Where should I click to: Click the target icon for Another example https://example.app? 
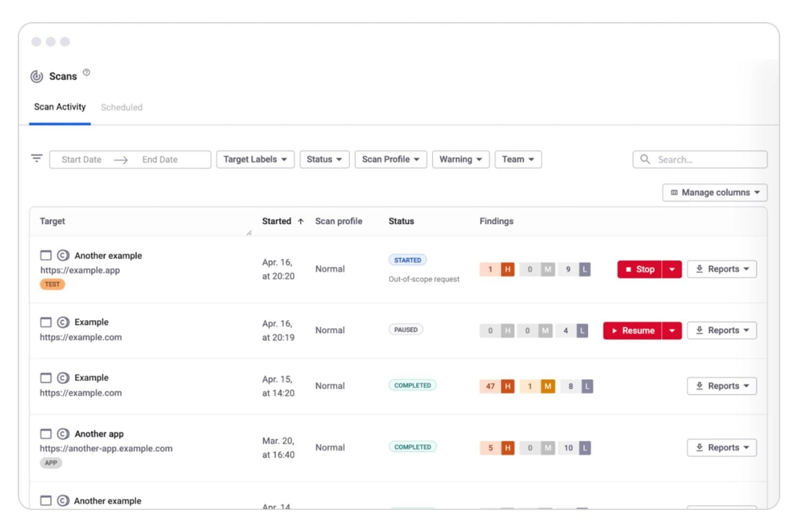tap(63, 255)
